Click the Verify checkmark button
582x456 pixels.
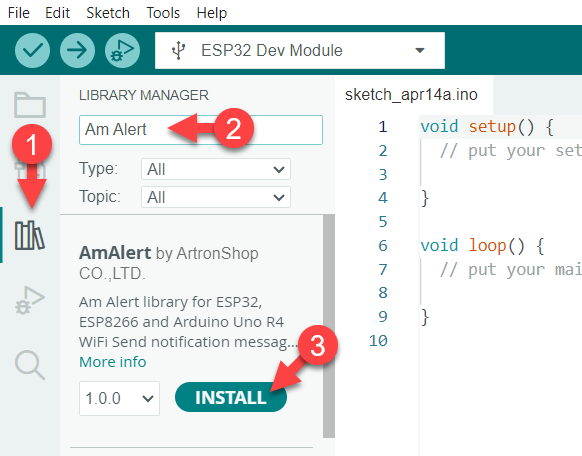coord(33,50)
